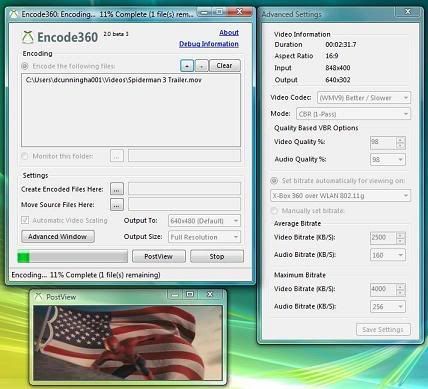The image size is (428, 389).
Task: Toggle Automatic Video Scaling checkbox
Action: click(25, 220)
